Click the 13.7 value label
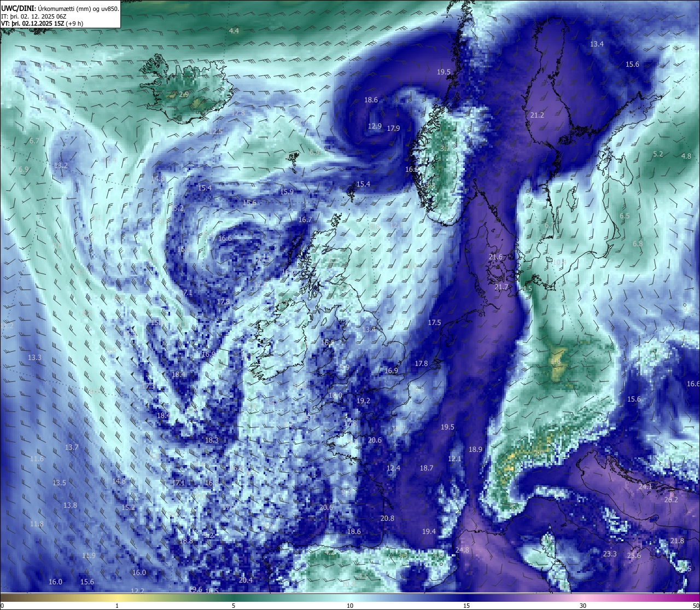700x610 pixels. click(72, 448)
